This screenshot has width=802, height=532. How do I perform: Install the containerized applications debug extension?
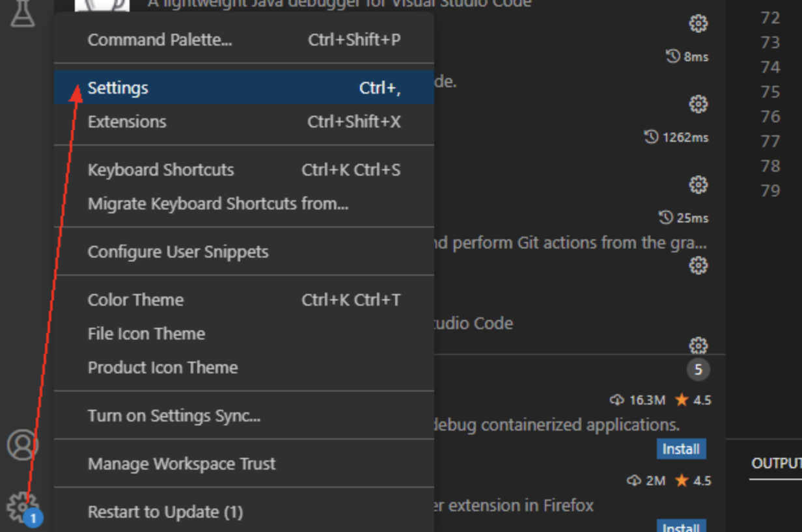pos(681,449)
